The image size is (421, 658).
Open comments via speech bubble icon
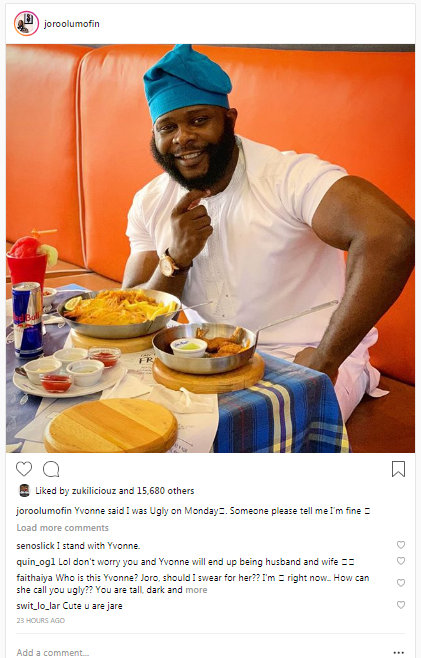click(51, 469)
